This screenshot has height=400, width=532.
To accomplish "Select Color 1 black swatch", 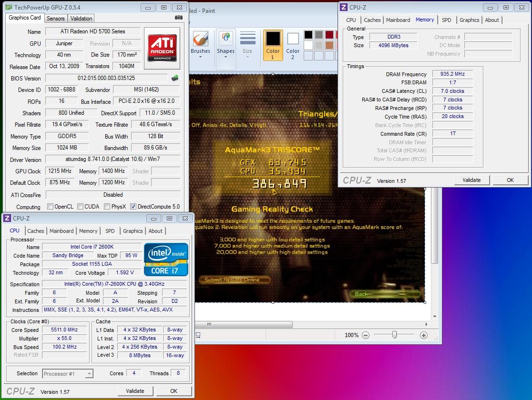I will click(x=273, y=38).
